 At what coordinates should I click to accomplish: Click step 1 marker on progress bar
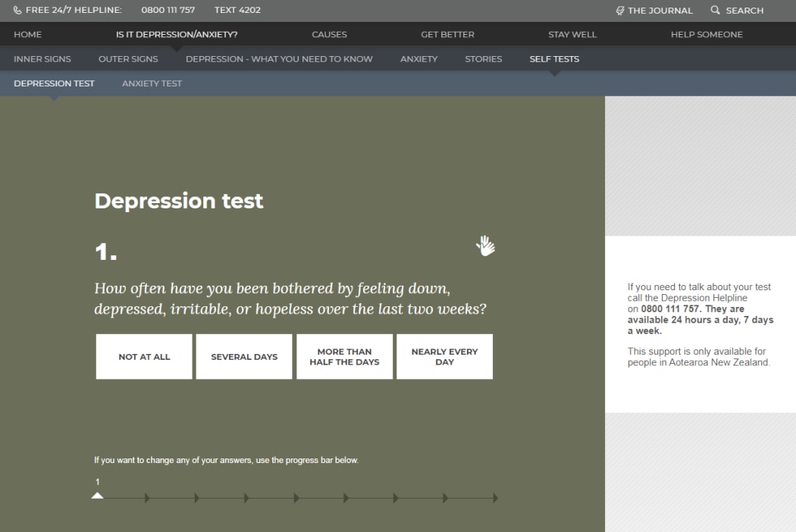[x=97, y=496]
